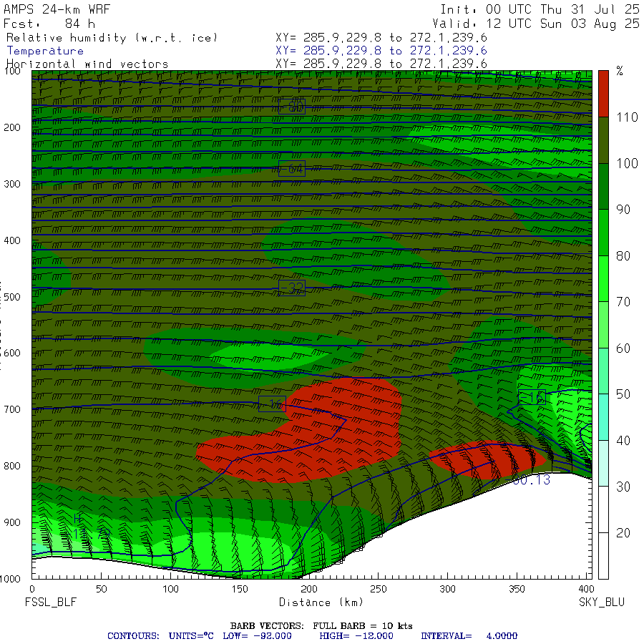
Task: Click the colorbar value label '60'
Action: [623, 348]
